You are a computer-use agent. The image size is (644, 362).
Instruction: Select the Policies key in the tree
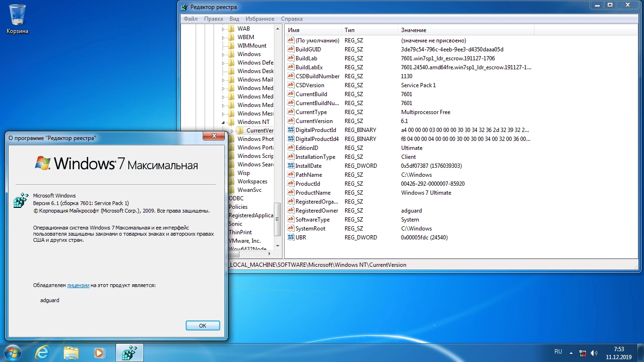[x=238, y=207]
